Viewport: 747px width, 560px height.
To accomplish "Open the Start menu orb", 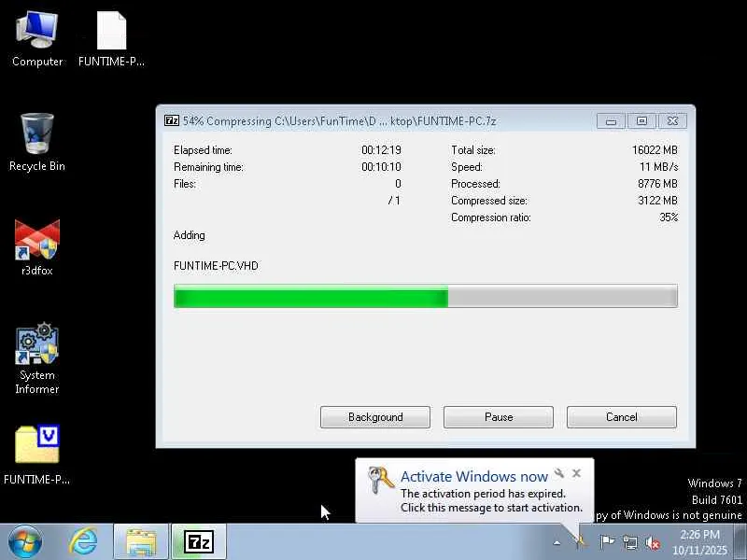I will point(25,542).
